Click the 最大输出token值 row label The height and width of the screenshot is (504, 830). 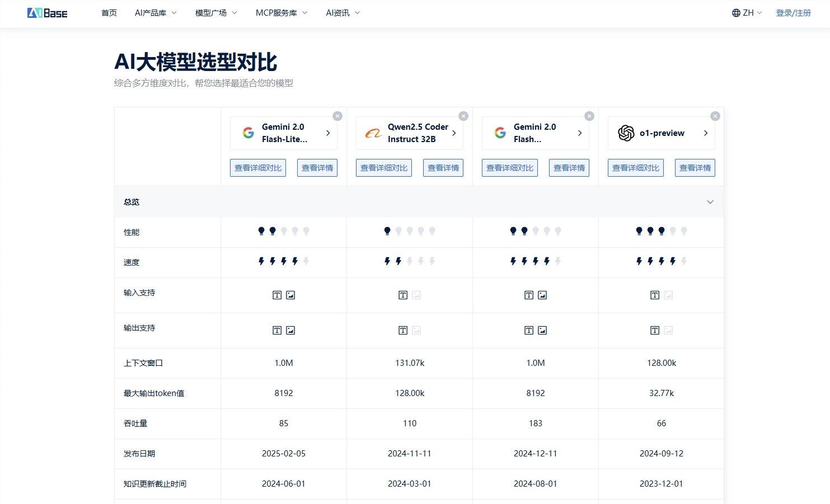coord(154,393)
